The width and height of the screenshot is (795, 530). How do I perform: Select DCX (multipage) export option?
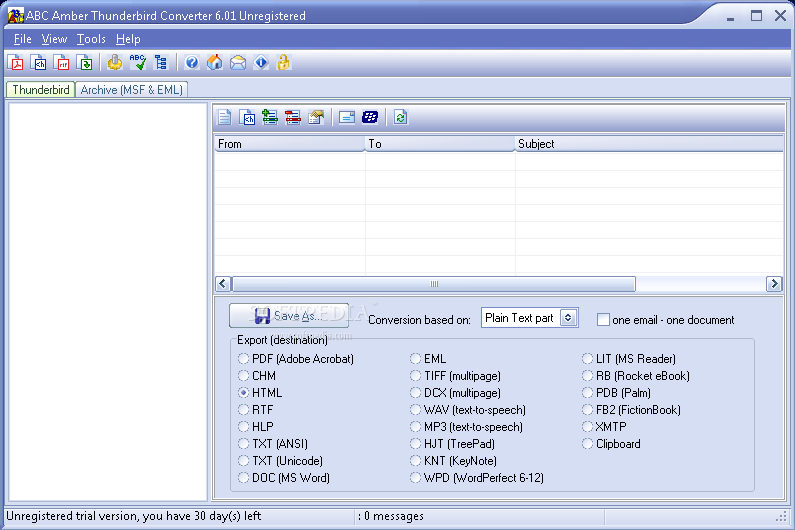click(455, 393)
